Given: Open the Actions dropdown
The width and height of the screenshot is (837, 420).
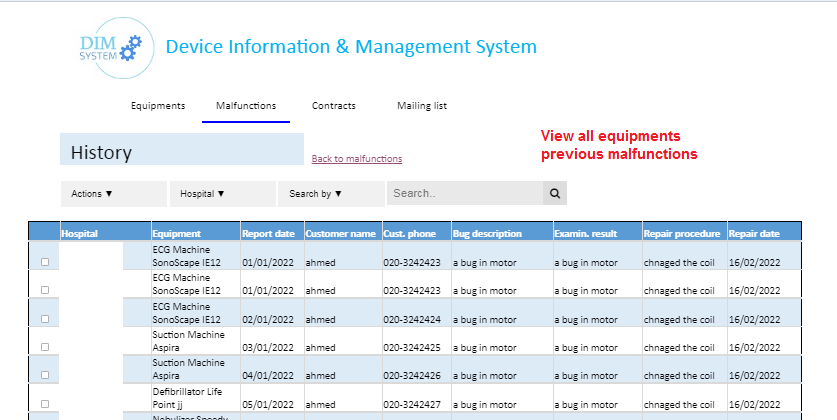Looking at the screenshot, I should tap(92, 194).
